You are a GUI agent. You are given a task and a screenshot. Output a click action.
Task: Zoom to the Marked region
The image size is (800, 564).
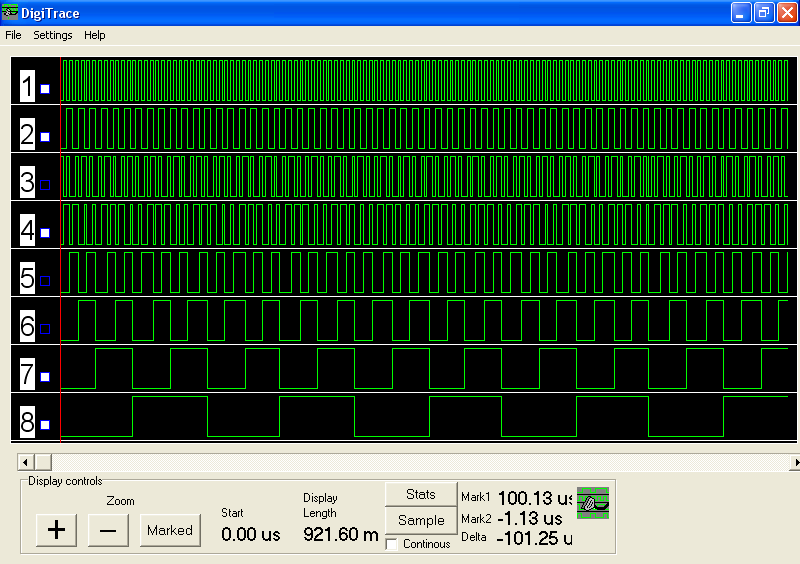tap(170, 530)
